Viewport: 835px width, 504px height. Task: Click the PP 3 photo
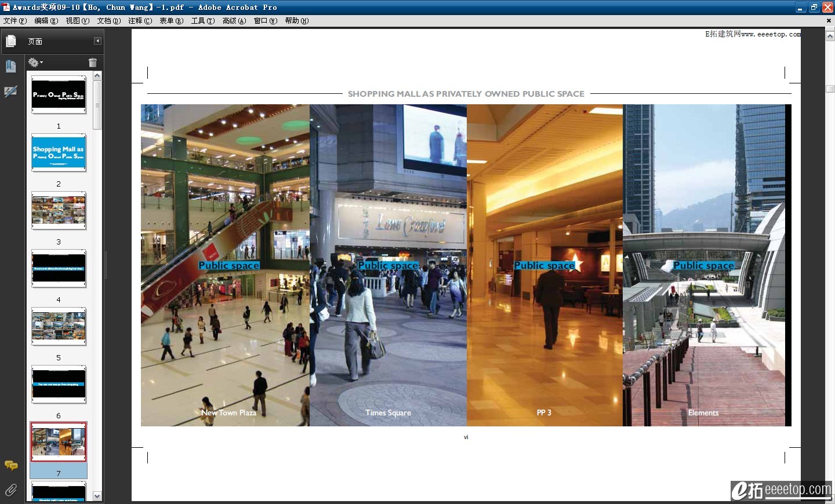[x=544, y=265]
